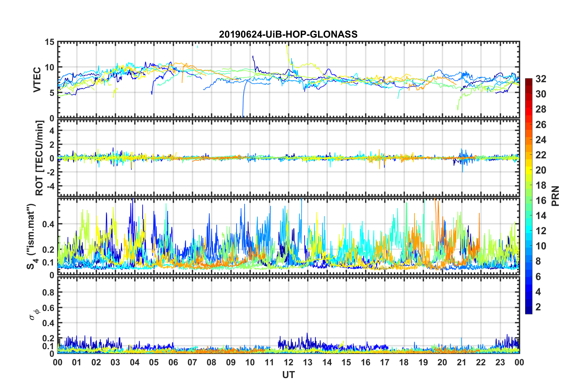This screenshot has width=577, height=392.
Task: Click the PRN colorbar label
Action: [x=555, y=196]
